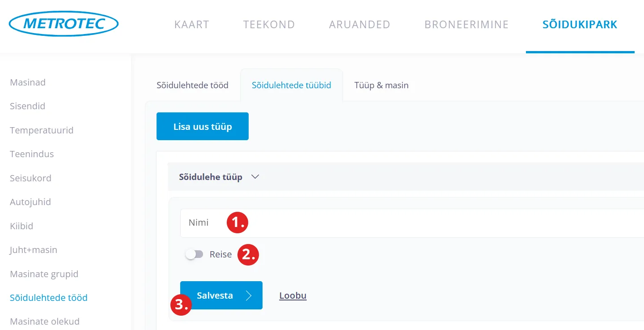This screenshot has height=330, width=644.
Task: Click the Loobu link
Action: tap(292, 296)
